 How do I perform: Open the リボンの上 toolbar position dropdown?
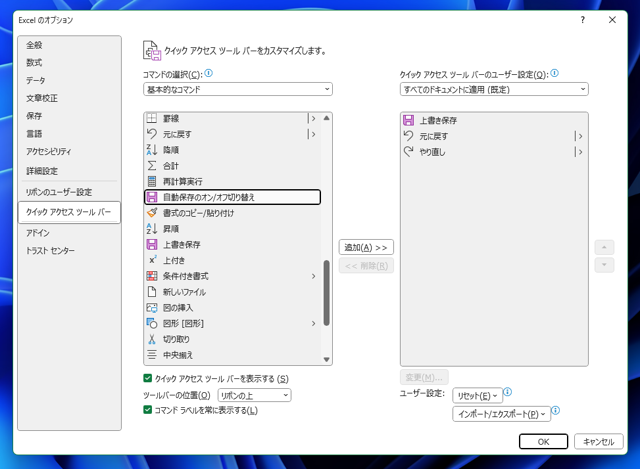(x=254, y=395)
